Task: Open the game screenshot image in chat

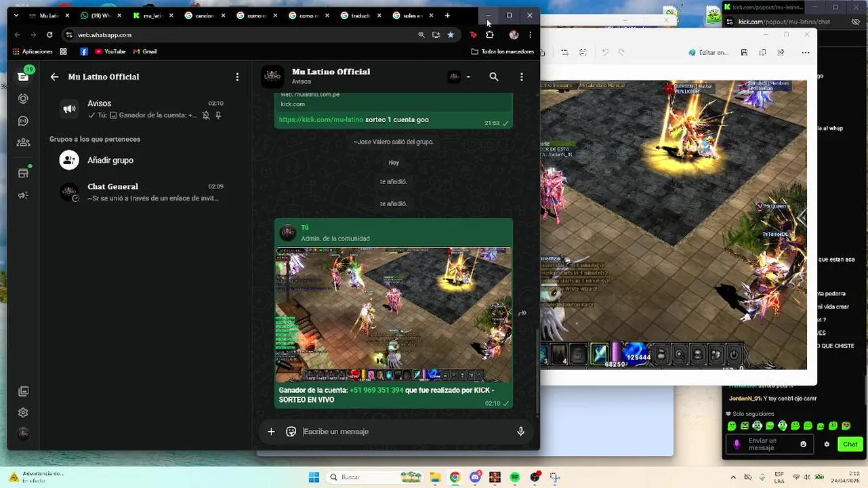Action: click(394, 314)
